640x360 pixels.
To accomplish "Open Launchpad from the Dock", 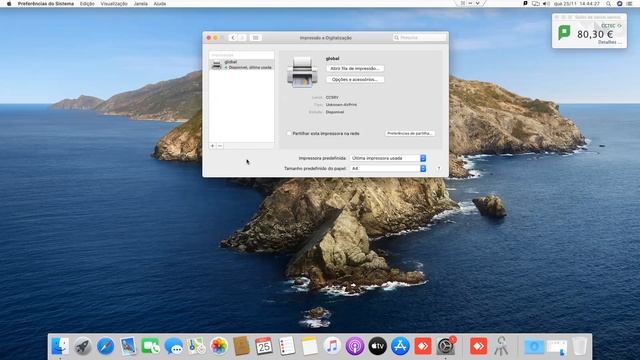I will coord(83,346).
